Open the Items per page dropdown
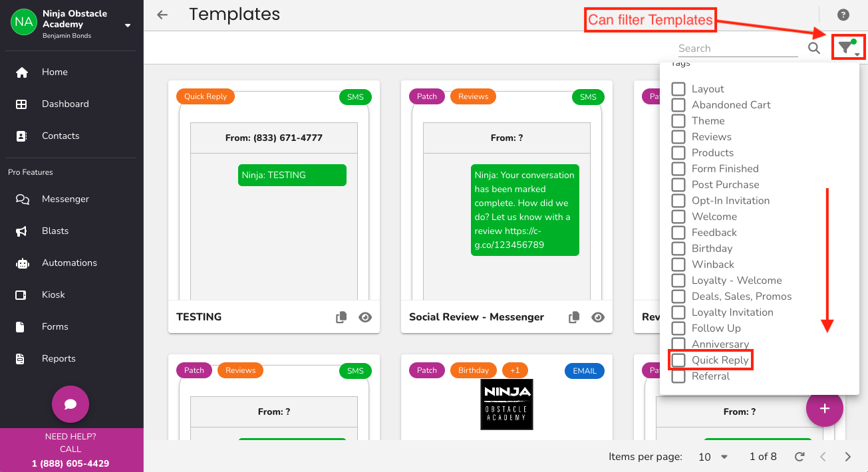 pyautogui.click(x=713, y=457)
